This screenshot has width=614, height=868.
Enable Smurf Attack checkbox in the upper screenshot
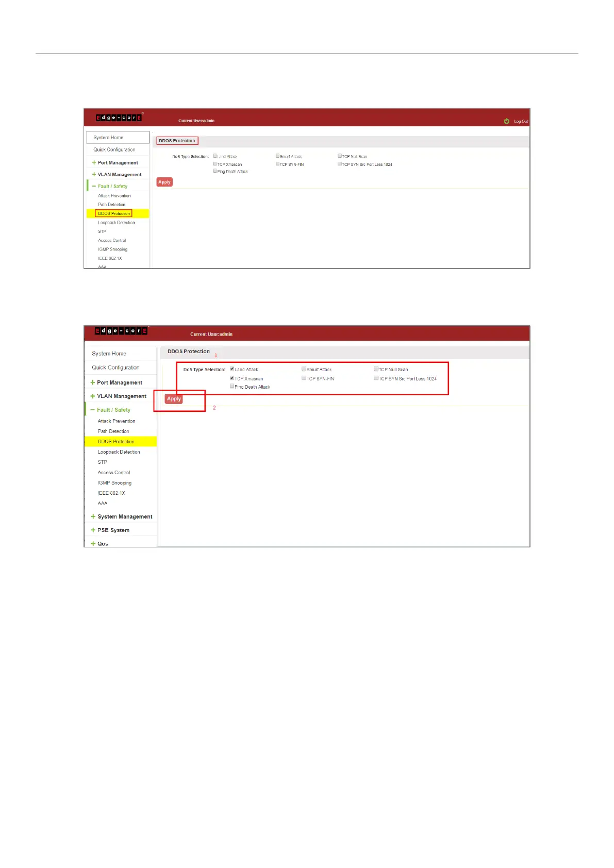277,156
